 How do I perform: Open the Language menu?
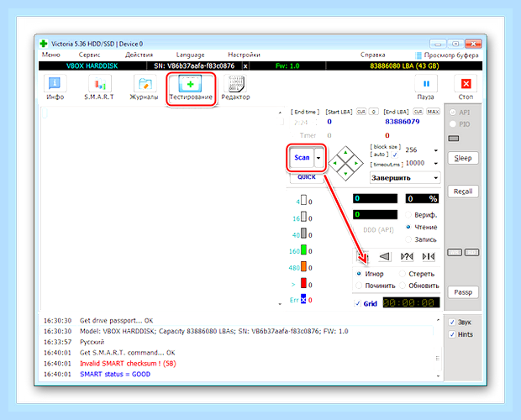click(x=190, y=55)
